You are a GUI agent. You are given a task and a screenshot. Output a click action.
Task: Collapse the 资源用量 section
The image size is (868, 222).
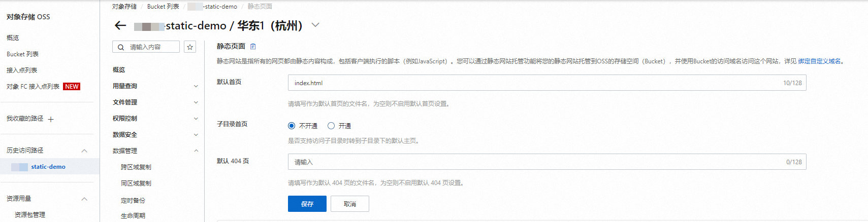[84, 199]
